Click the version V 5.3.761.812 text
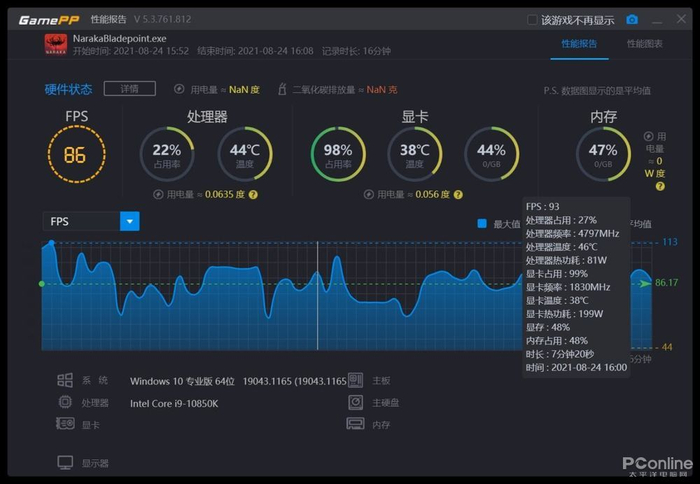The height and width of the screenshot is (484, 700). pyautogui.click(x=162, y=20)
